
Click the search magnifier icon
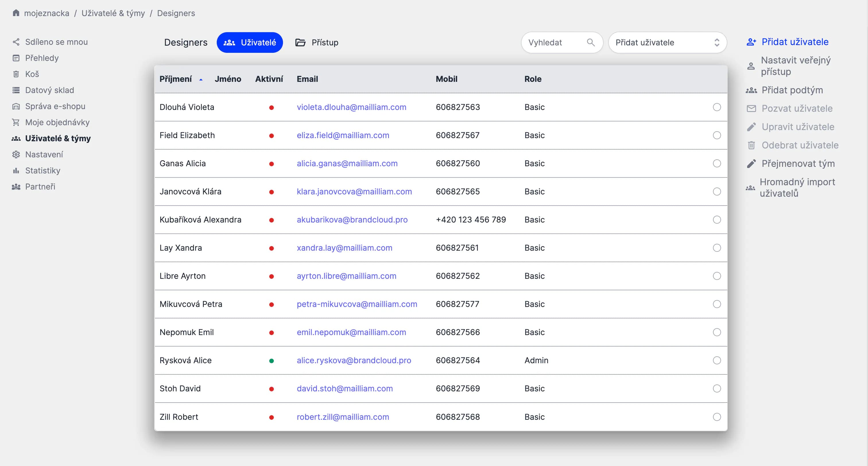click(x=590, y=42)
